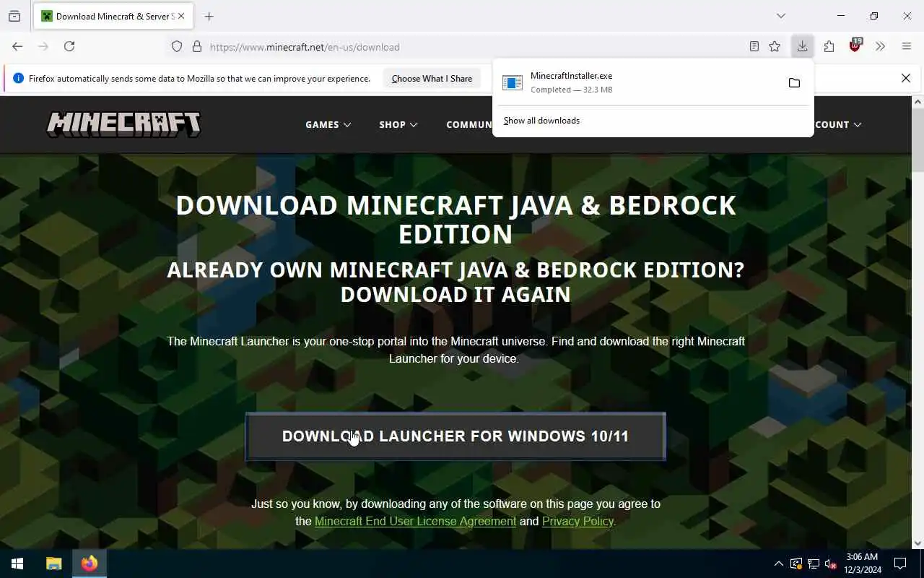
Task: Open the extensions puzzle icon
Action: coord(829,46)
